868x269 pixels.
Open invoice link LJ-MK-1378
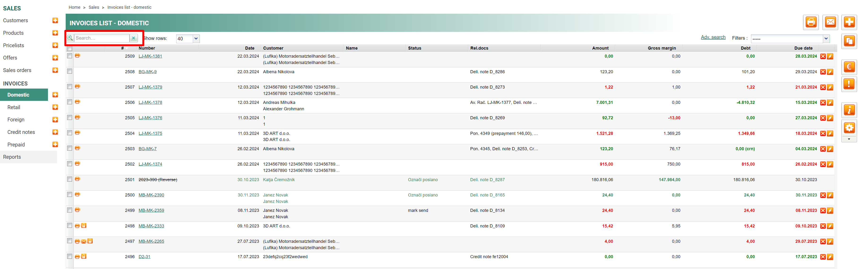150,103
